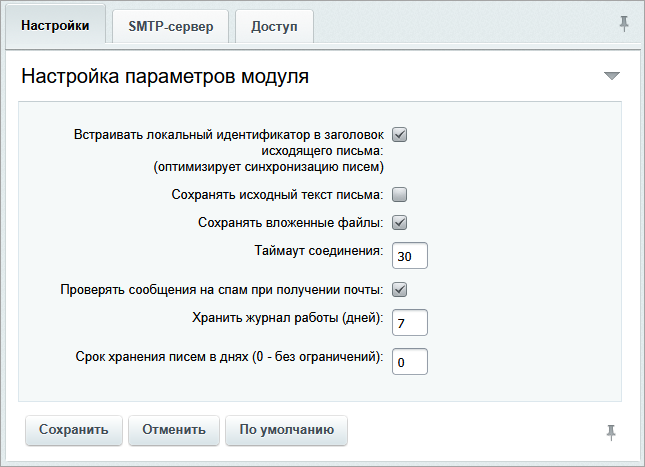Click the pin icon beside the tabs
Screen dimensions: 645x467
pyautogui.click(x=624, y=25)
